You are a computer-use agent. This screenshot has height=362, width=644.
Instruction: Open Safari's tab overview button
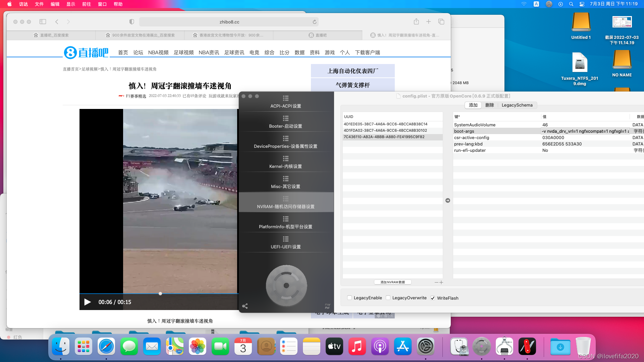pyautogui.click(x=441, y=22)
